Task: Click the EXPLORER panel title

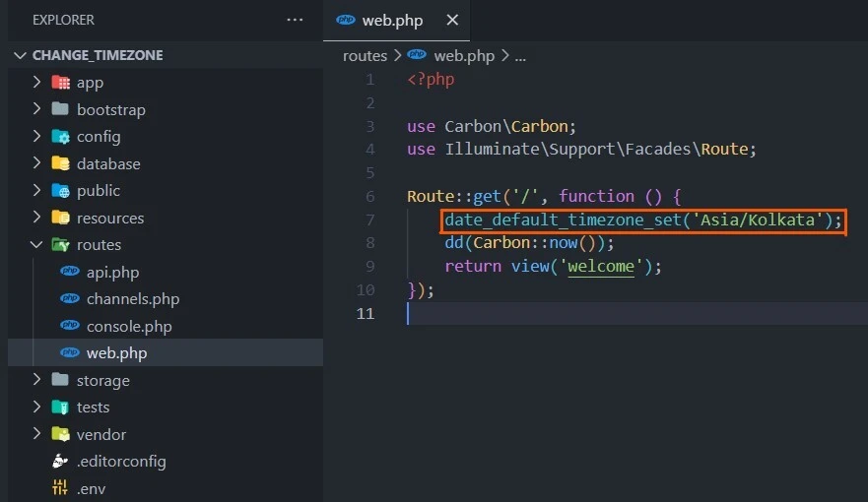Action: [x=63, y=20]
